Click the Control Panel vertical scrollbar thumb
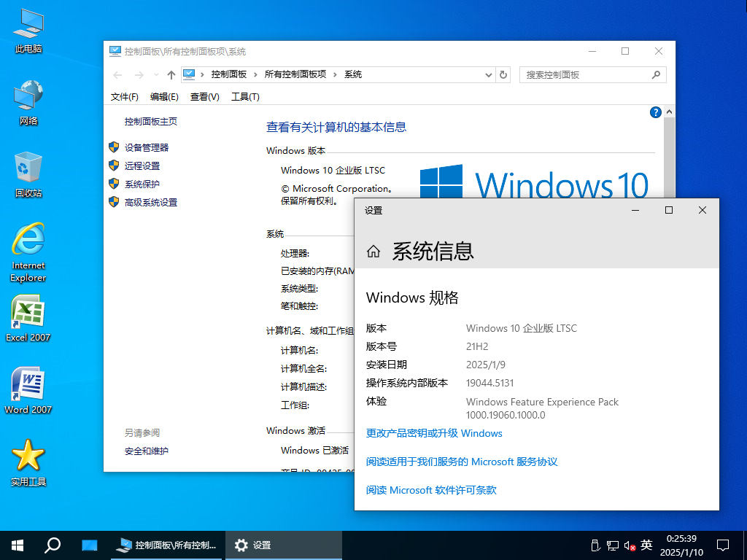This screenshot has width=747, height=560. point(669,157)
